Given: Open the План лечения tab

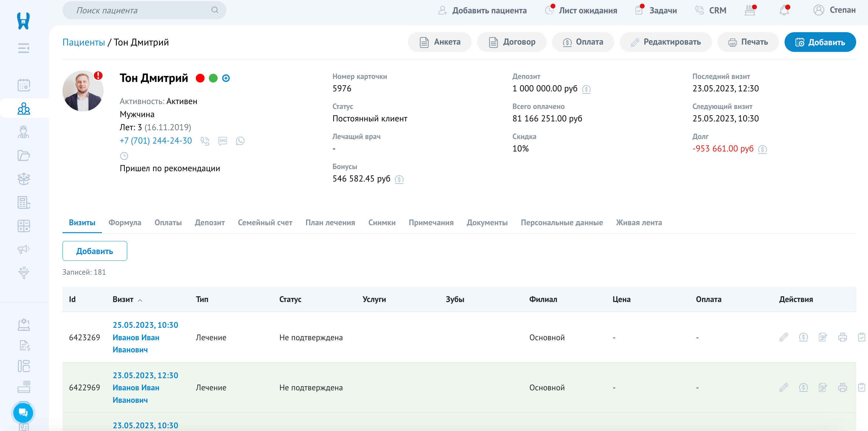Looking at the screenshot, I should click(330, 222).
